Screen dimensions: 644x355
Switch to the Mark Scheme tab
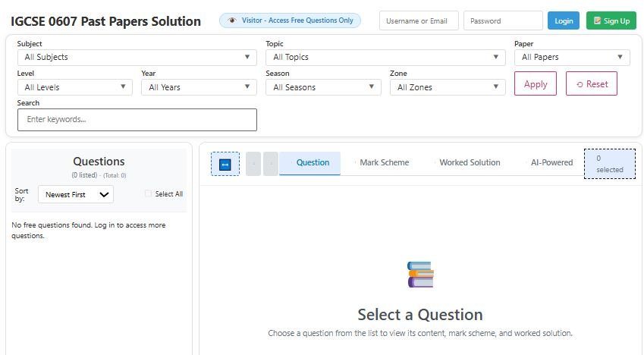coord(384,162)
